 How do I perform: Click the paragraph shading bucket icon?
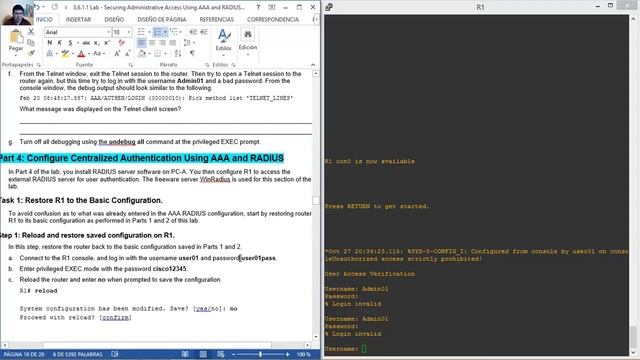click(x=142, y=53)
